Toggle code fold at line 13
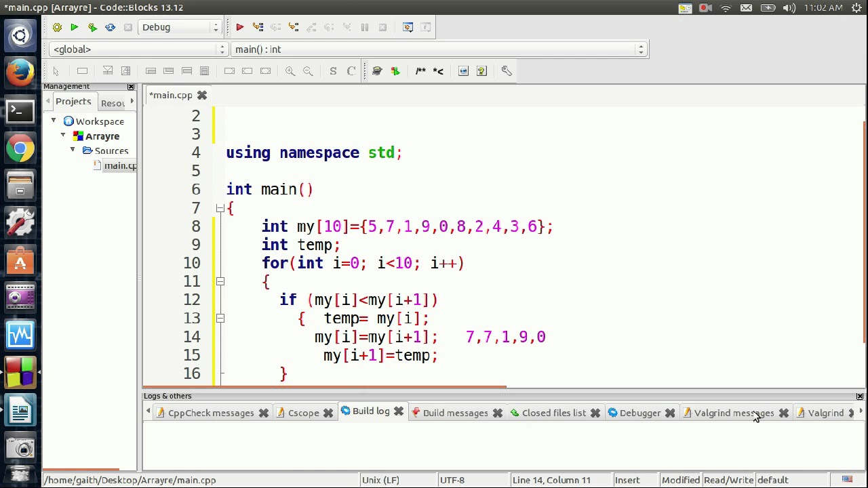Screen dimensions: 868x488 click(220, 318)
